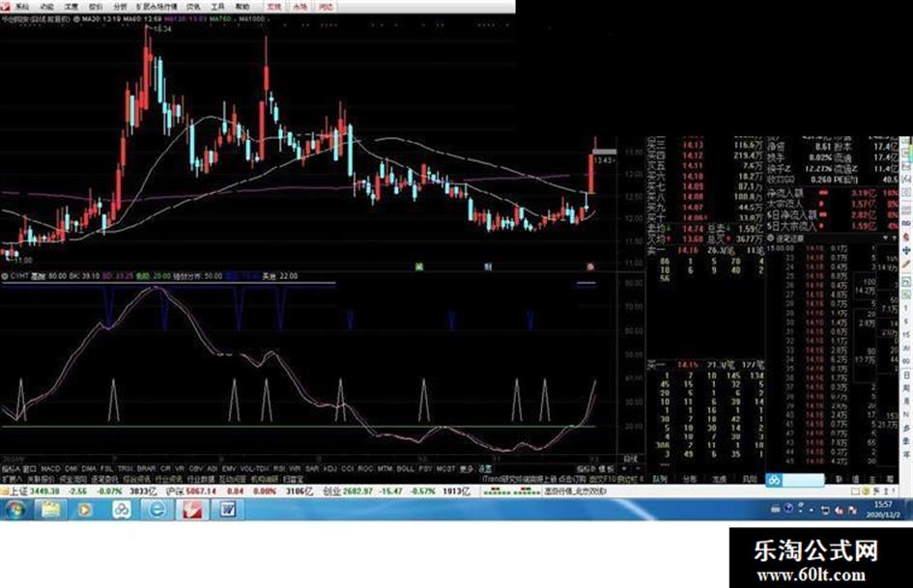913x588 pixels.
Task: Switch indicator to VOL-TDX
Action: tap(255, 468)
